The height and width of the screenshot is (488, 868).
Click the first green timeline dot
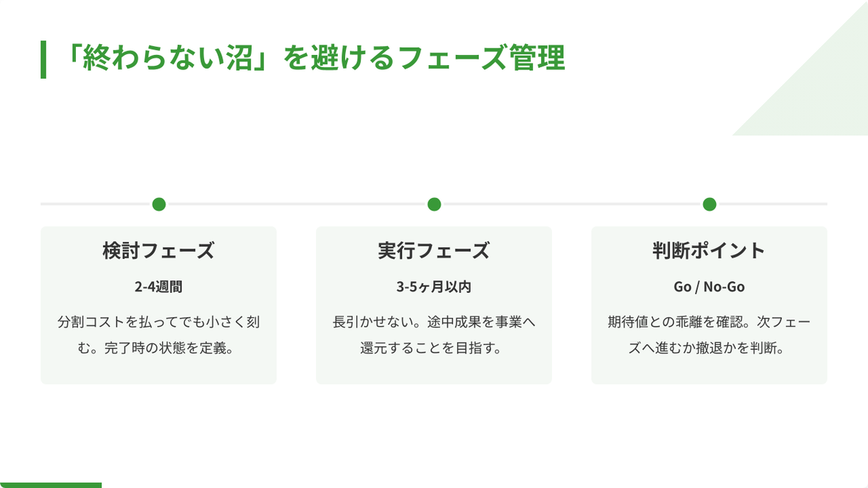point(159,204)
